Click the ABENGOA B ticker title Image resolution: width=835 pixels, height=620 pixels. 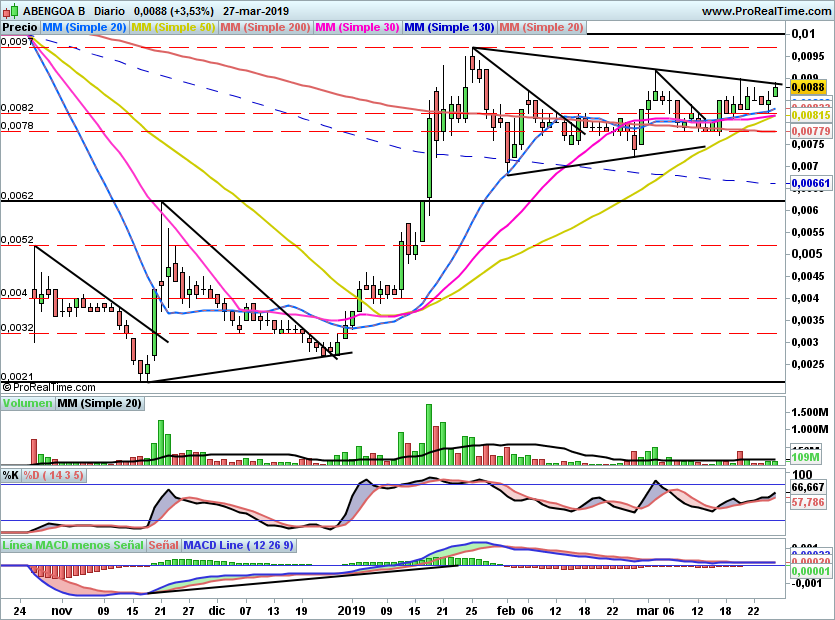tap(53, 11)
